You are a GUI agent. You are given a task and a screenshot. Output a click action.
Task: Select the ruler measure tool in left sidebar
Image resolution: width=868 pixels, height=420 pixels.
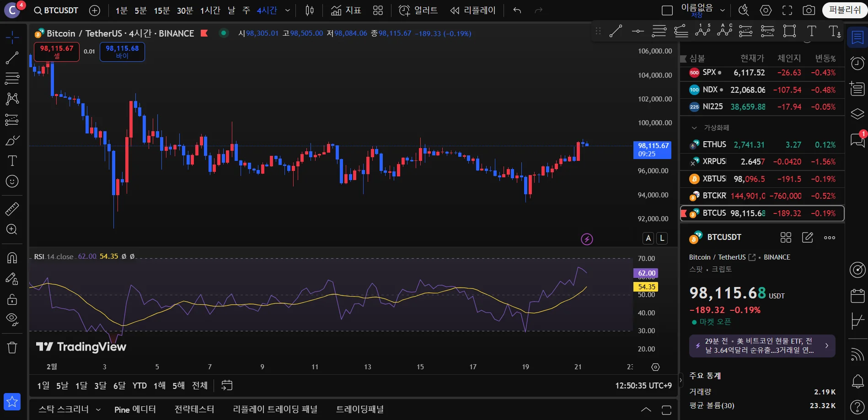[12, 209]
